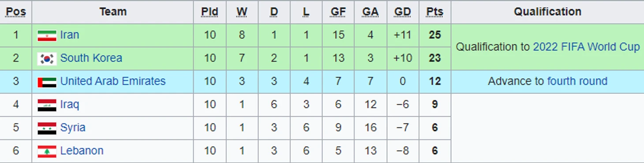Click the Pos column header abbreviation
Viewport: 644px width, 163px height.
pos(16,12)
